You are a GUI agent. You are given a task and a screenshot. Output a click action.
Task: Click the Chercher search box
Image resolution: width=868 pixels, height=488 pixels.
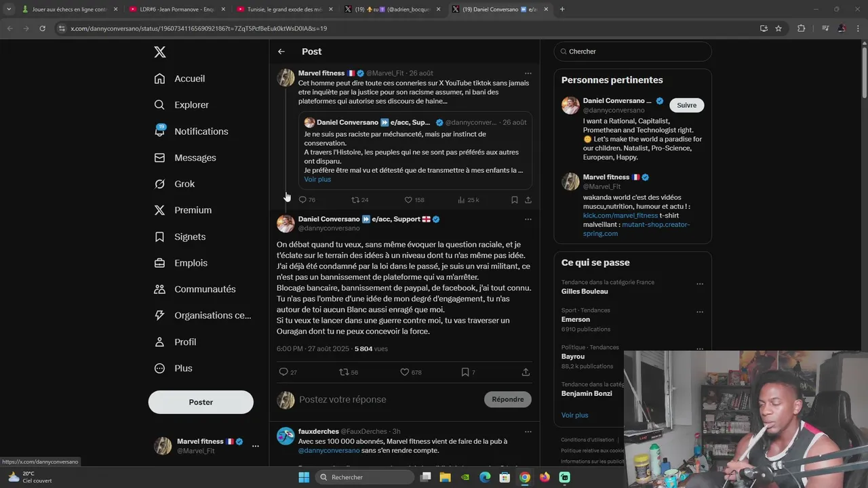pyautogui.click(x=633, y=52)
